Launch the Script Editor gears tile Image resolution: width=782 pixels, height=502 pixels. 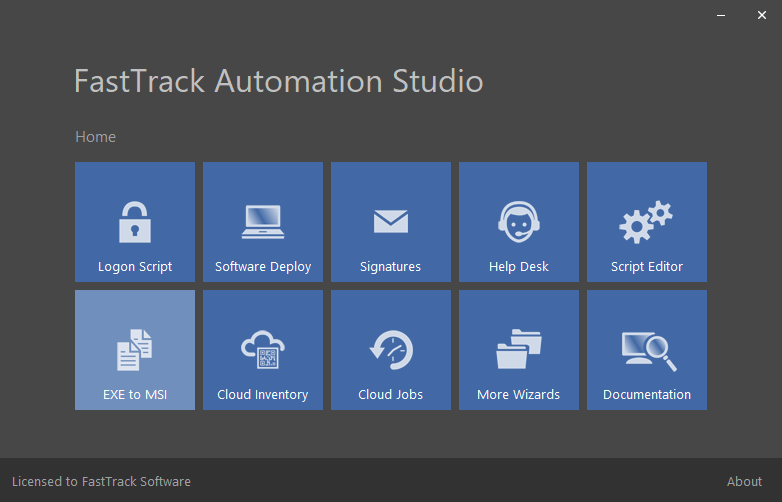point(647,222)
